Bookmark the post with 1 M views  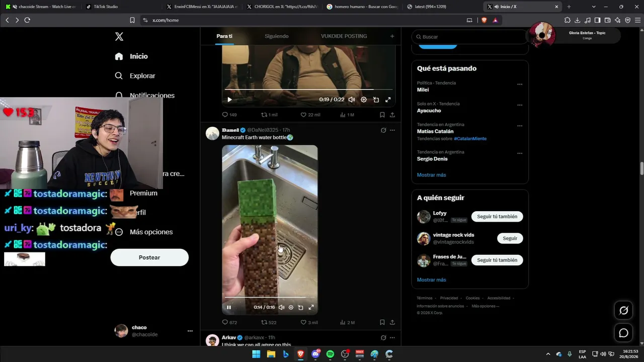(382, 115)
